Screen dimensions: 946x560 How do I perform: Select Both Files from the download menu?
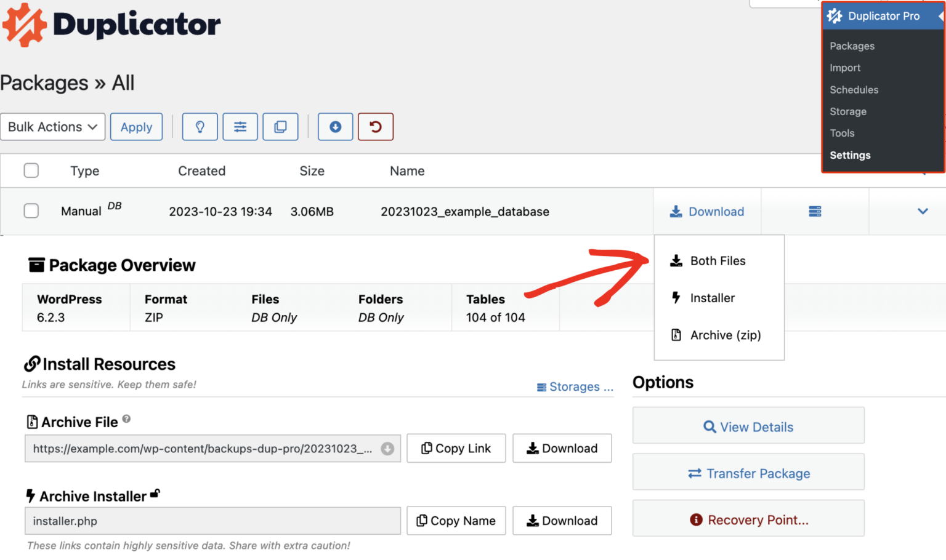(718, 261)
